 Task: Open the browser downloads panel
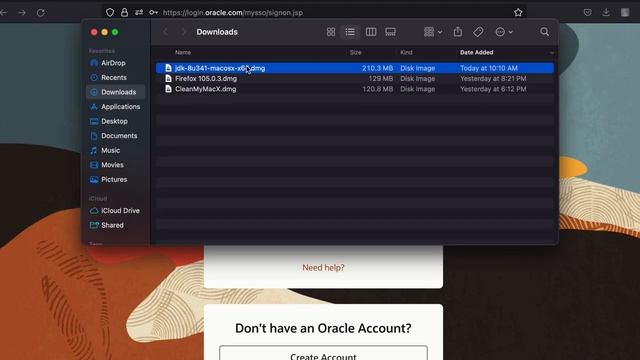(x=606, y=13)
